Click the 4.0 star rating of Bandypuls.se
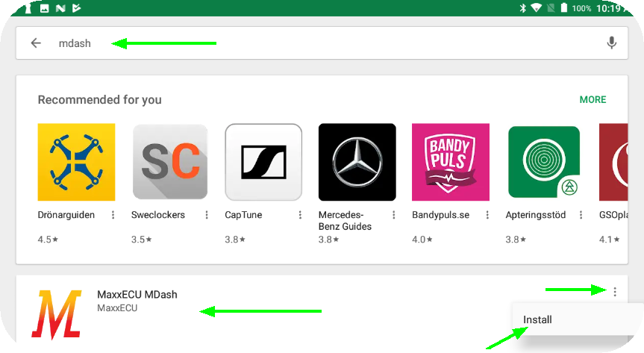 [x=422, y=239]
